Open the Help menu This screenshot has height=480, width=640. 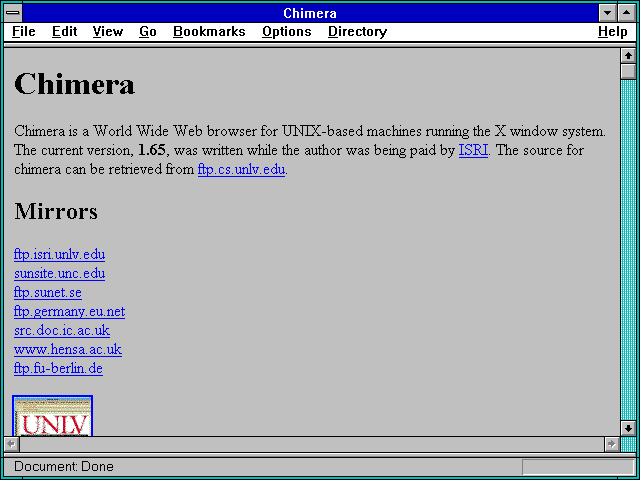613,32
